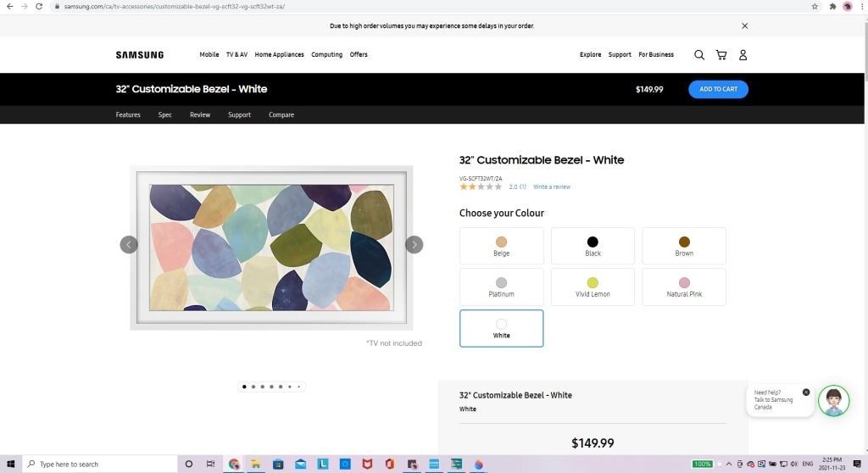The height and width of the screenshot is (473, 868).
Task: Show next product image with right arrow
Action: tap(414, 245)
